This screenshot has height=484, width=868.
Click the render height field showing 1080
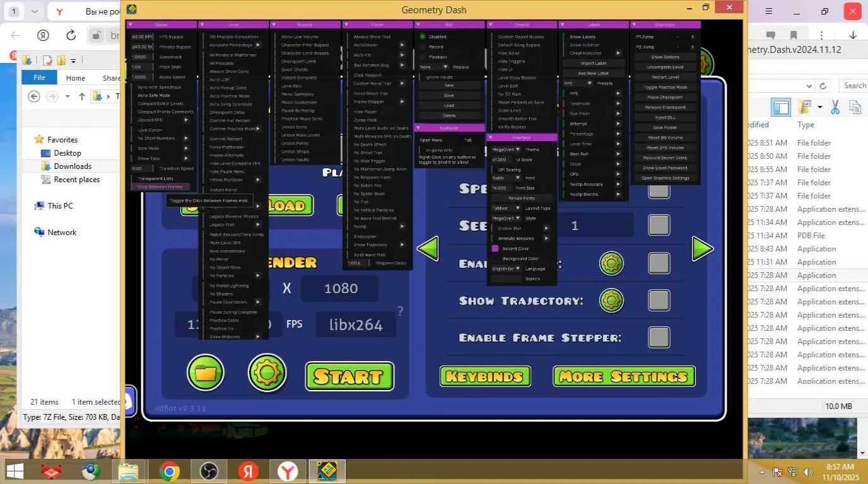[340, 289]
